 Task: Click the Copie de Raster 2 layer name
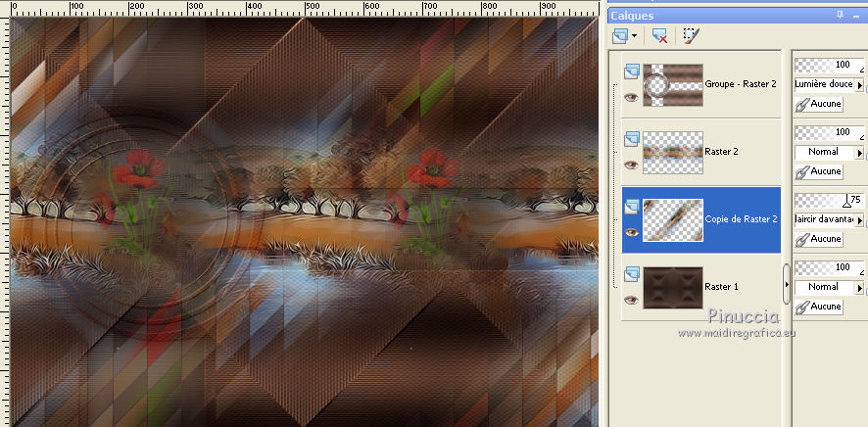click(x=741, y=219)
